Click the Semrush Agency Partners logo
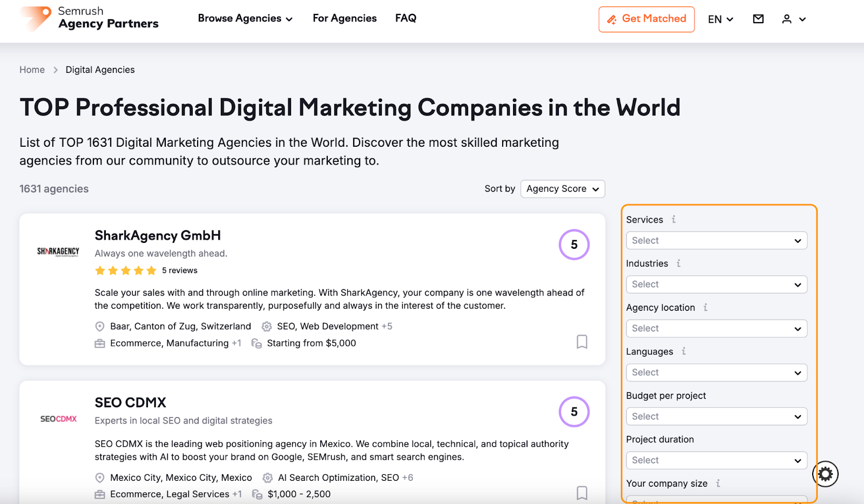 89,19
